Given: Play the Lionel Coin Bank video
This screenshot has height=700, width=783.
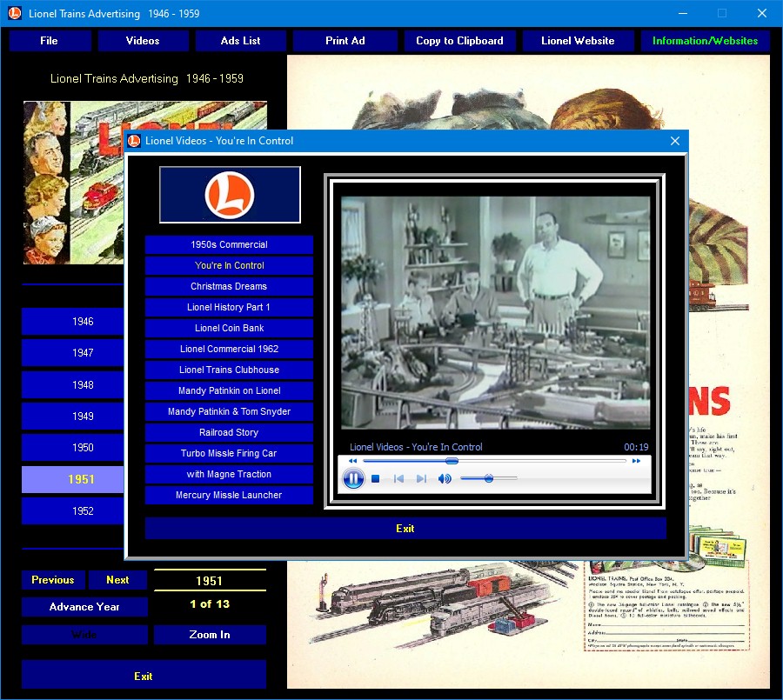Looking at the screenshot, I should (229, 328).
